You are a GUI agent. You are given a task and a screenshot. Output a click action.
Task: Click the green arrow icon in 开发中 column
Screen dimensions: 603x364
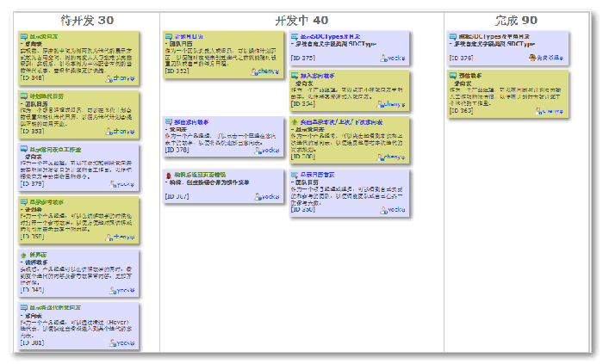tap(294, 123)
